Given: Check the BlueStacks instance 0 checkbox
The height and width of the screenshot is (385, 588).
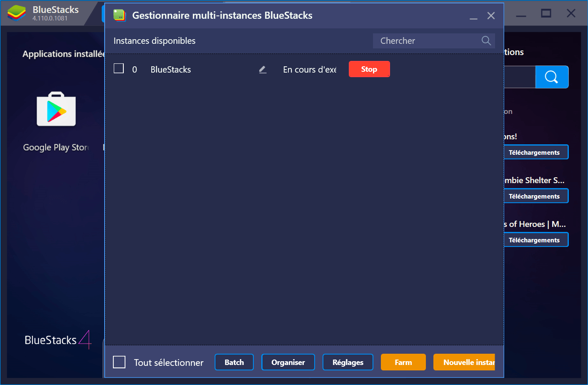Looking at the screenshot, I should pyautogui.click(x=119, y=68).
